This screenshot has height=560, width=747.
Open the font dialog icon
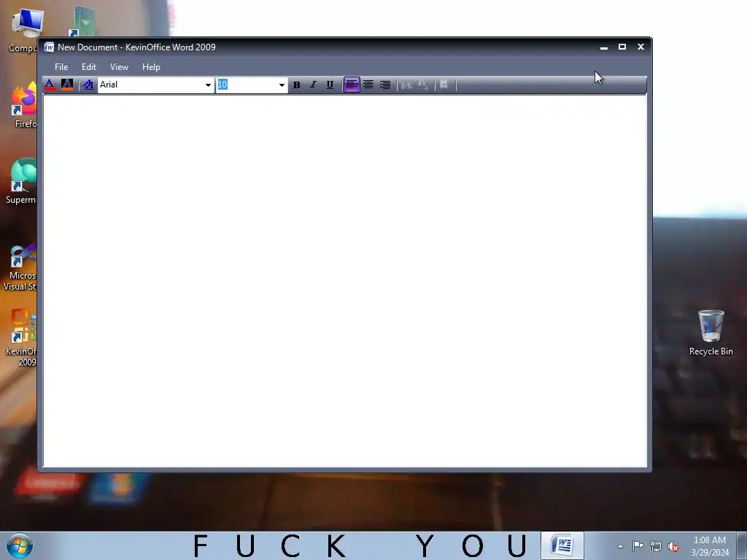[x=88, y=85]
